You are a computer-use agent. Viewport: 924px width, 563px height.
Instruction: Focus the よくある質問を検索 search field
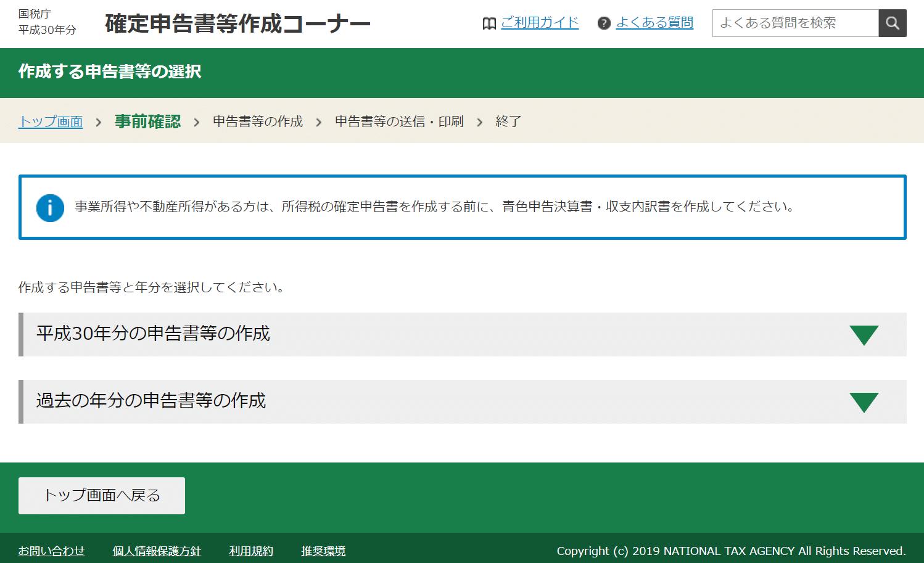[795, 23]
